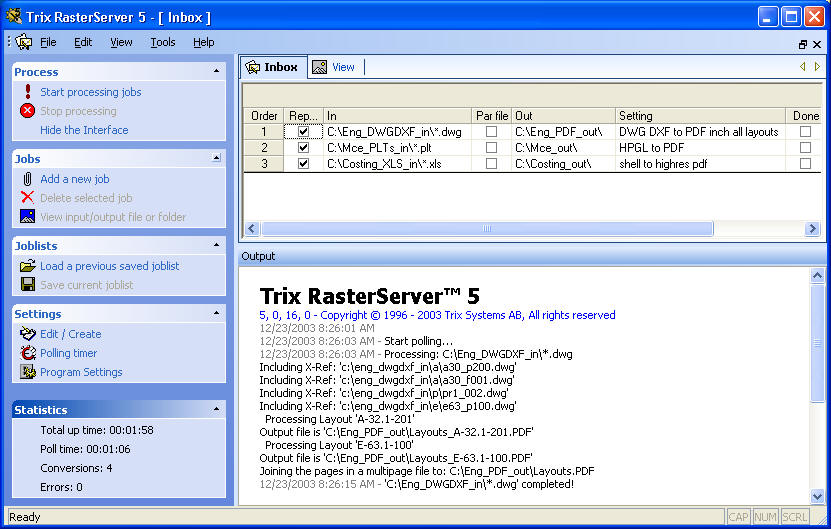Select the C:\Mce_PLTs_in\*.plt cell
The image size is (831, 529).
[x=397, y=147]
